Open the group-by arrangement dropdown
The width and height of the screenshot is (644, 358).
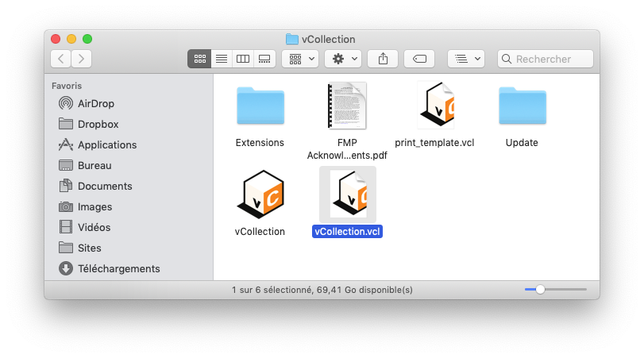[300, 59]
